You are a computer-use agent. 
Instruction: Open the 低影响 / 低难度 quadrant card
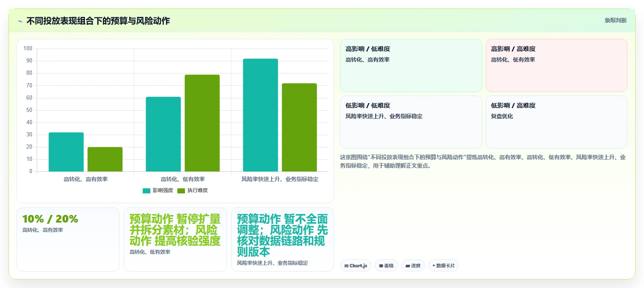point(411,122)
